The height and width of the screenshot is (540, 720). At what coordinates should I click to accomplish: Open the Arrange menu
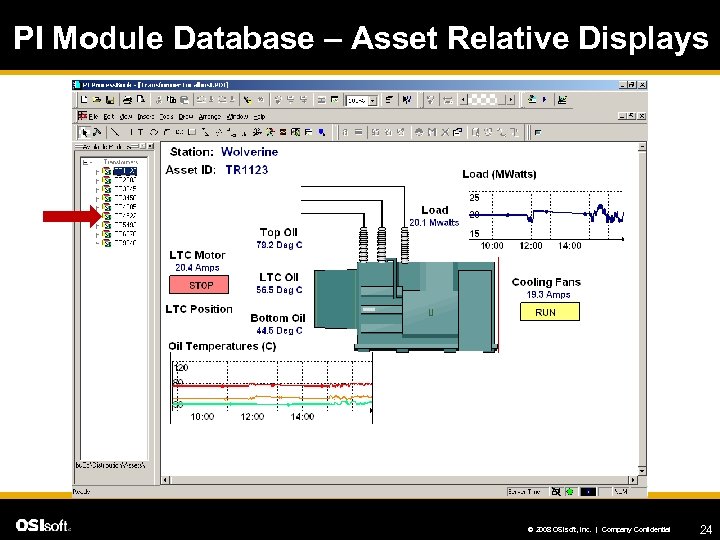pos(210,117)
